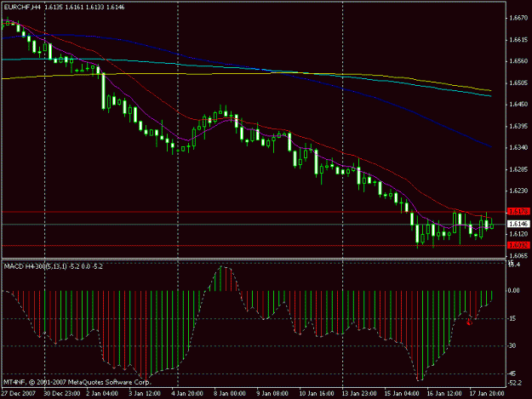The image size is (532, 399).
Task: Click the MetaQuotes Software Corp. copyright text
Action: 77,382
